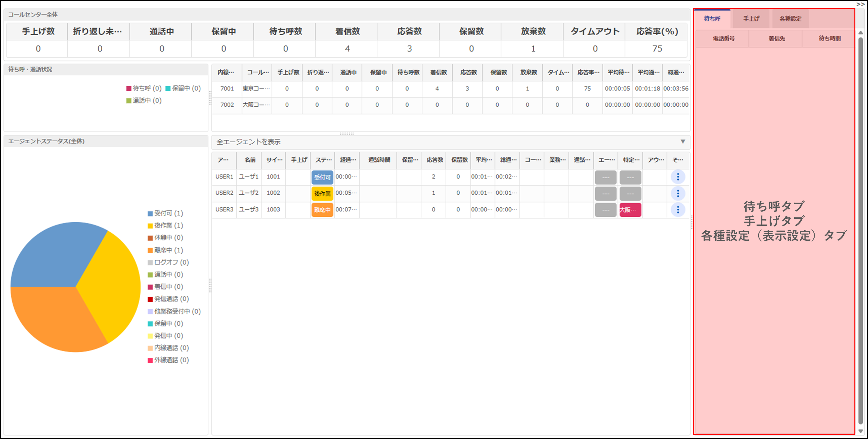
Task: Click the 後作業 status badge for USER2
Action: pyautogui.click(x=322, y=193)
